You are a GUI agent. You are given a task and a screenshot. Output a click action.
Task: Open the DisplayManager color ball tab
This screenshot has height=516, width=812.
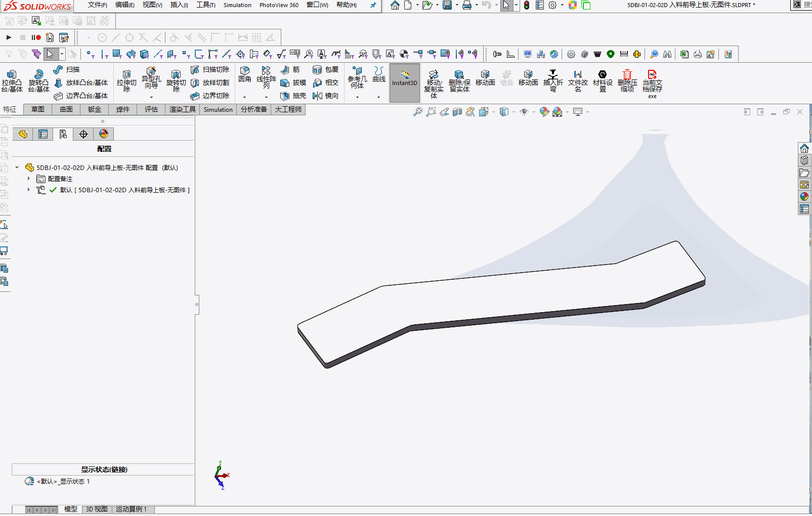point(104,134)
